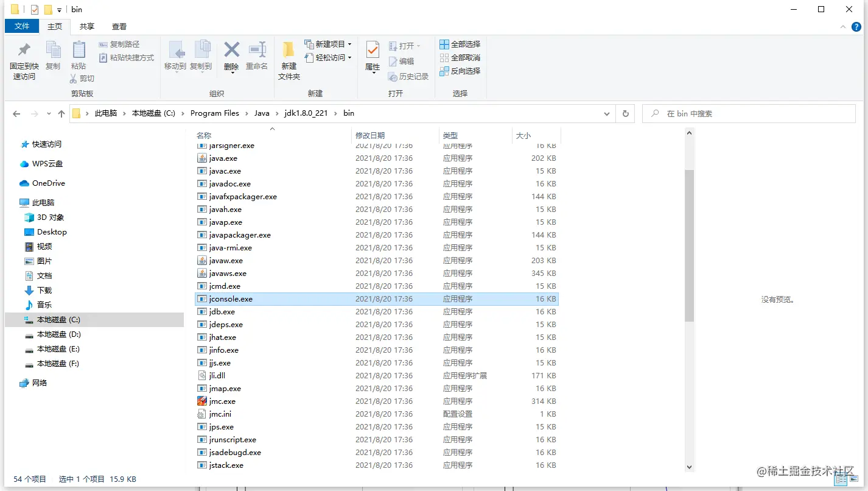The width and height of the screenshot is (868, 491).
Task: Open the 打开 dropdown in ribbon
Action: coord(404,46)
